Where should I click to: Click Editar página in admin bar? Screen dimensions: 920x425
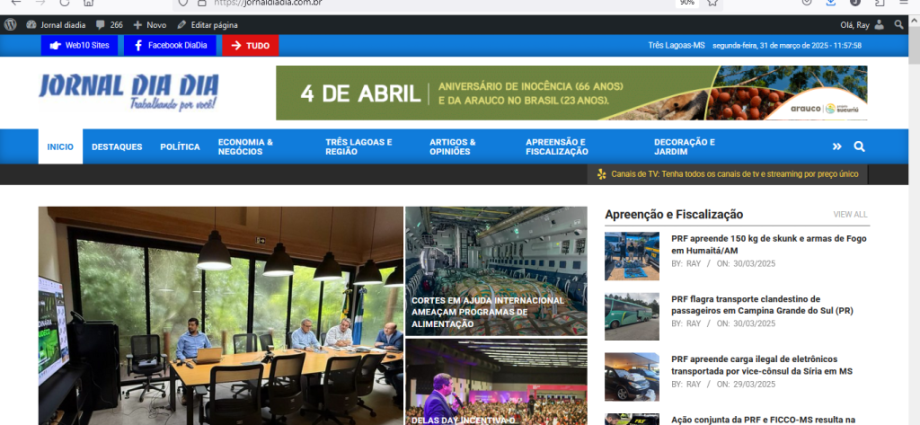point(208,25)
